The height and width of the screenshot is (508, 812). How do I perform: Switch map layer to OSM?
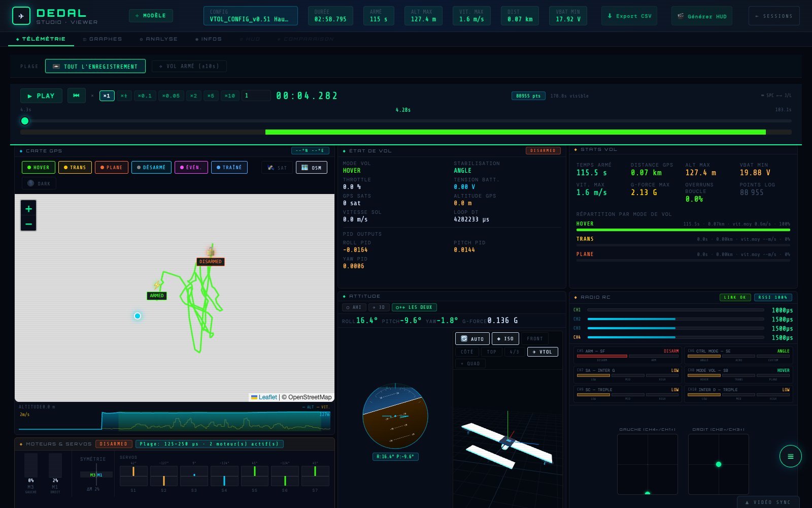pyautogui.click(x=312, y=167)
